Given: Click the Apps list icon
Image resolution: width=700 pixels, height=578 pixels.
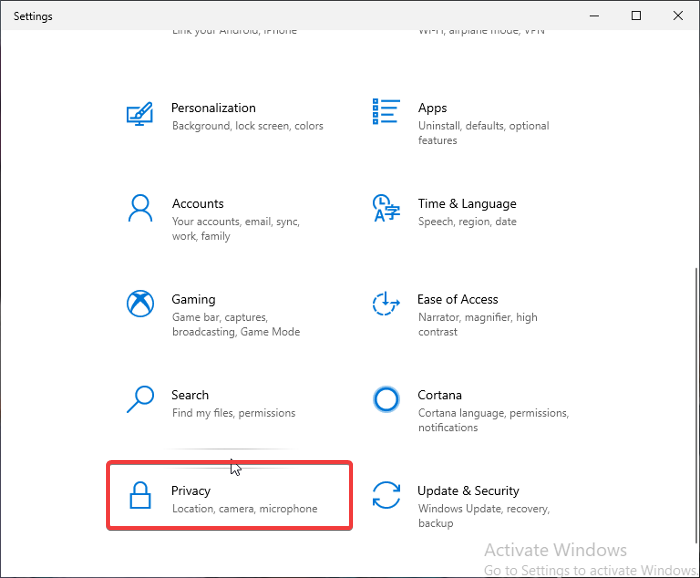Looking at the screenshot, I should pyautogui.click(x=386, y=113).
